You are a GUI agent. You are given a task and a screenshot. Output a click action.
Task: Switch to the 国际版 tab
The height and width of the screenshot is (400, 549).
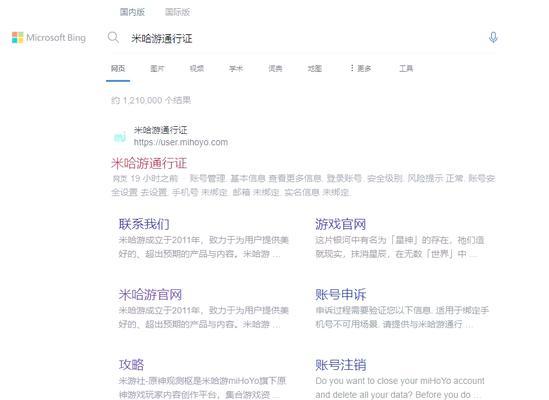pos(178,12)
